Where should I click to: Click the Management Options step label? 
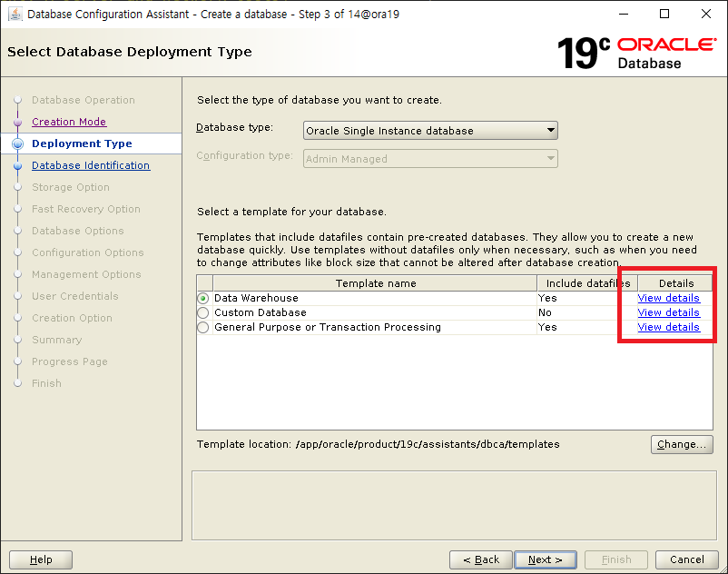[86, 274]
